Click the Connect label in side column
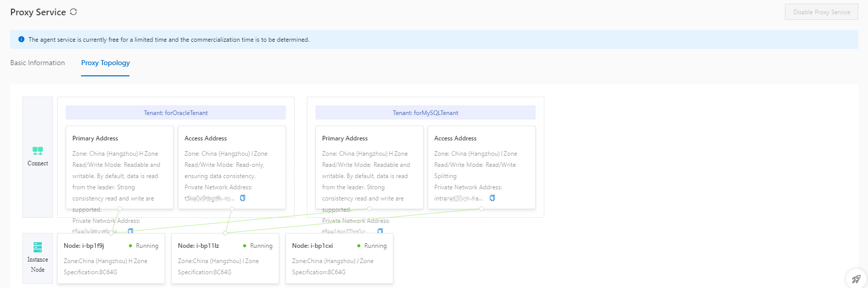Viewport: 868px width, 288px height. (x=38, y=163)
